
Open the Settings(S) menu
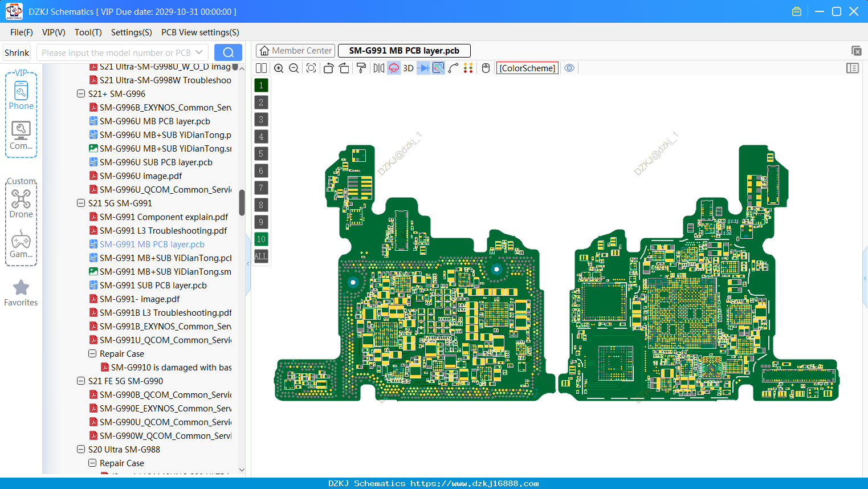(x=131, y=32)
